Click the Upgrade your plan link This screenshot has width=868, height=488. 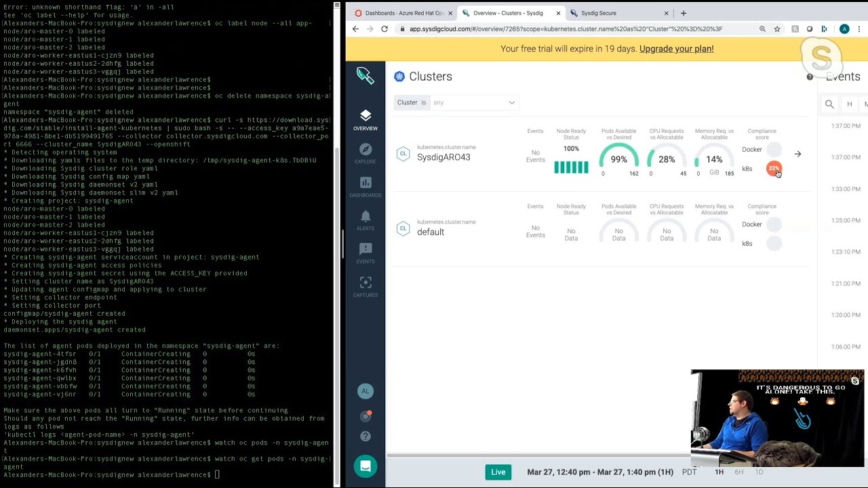pos(676,49)
